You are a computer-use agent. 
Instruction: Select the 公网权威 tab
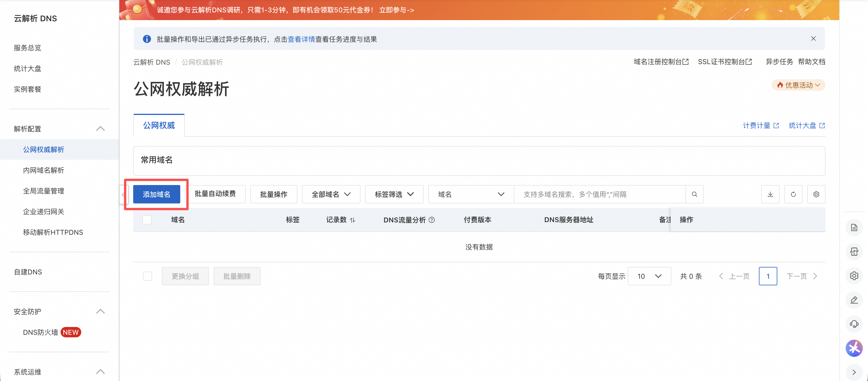[159, 126]
